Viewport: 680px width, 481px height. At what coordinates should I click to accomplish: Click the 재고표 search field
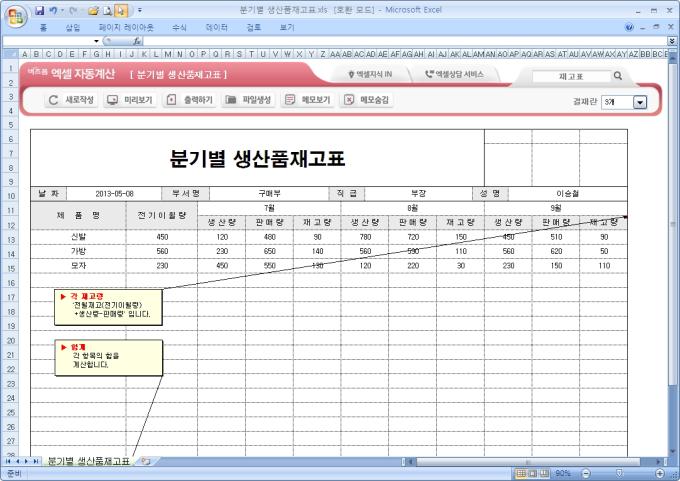click(571, 76)
